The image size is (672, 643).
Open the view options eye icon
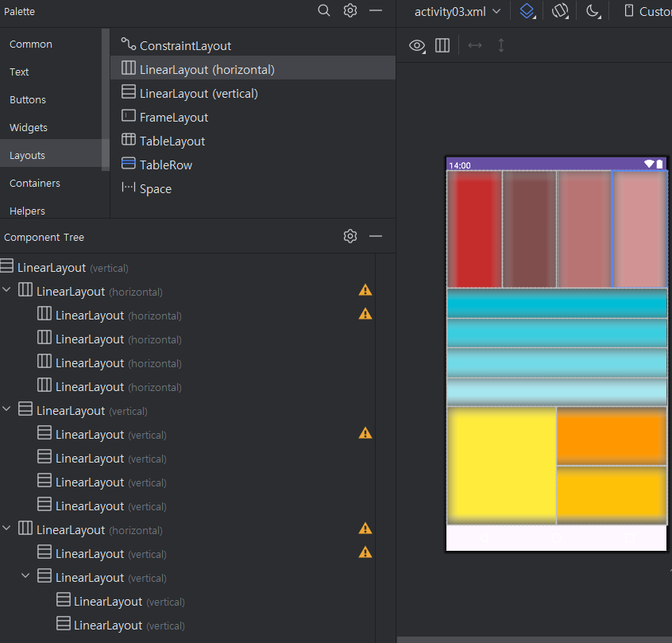(x=417, y=45)
